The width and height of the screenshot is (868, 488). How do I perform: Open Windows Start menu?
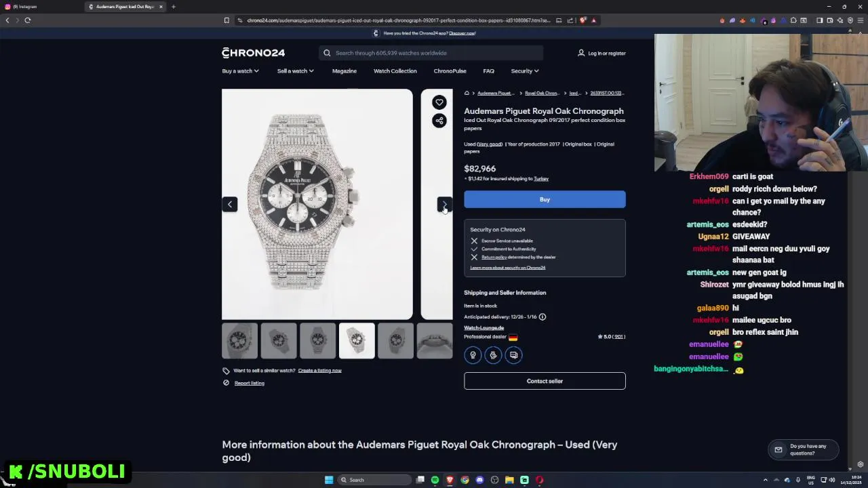329,480
